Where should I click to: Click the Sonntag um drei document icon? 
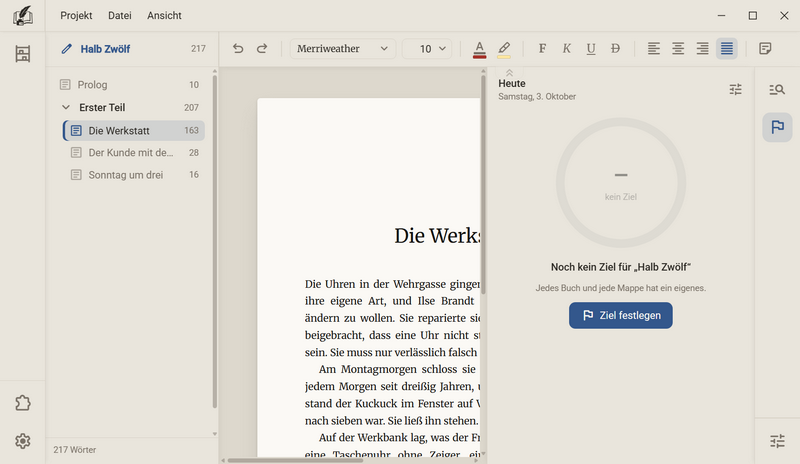pos(76,175)
